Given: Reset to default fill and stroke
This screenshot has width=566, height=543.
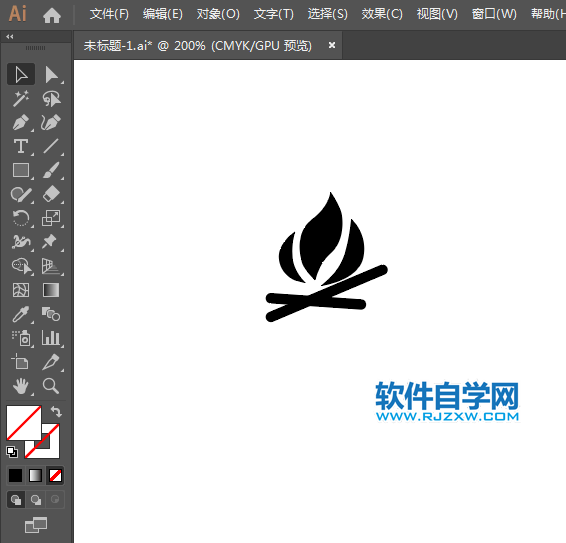Looking at the screenshot, I should pos(12,452).
